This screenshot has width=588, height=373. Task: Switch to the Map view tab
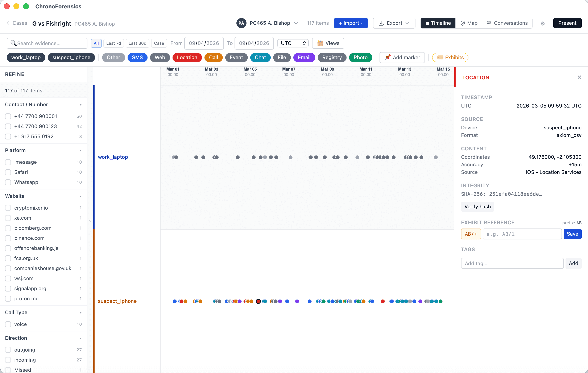(x=469, y=23)
